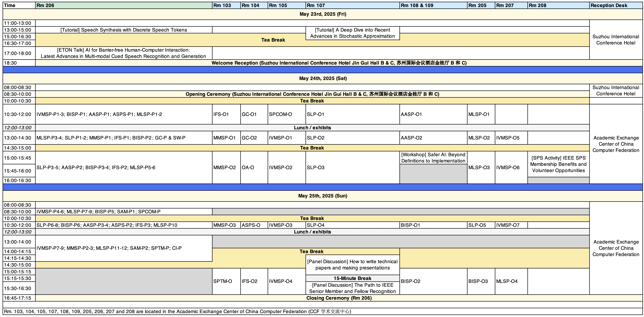Select the SPCOM-O session cell

[287, 114]
